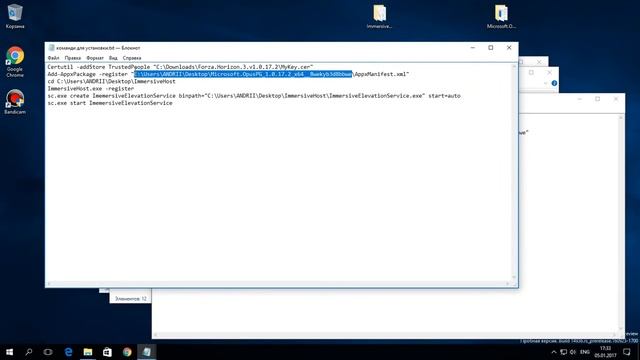Viewport: 640px width, 360px height.
Task: Open taskbar search magnifier
Action: click(29, 352)
